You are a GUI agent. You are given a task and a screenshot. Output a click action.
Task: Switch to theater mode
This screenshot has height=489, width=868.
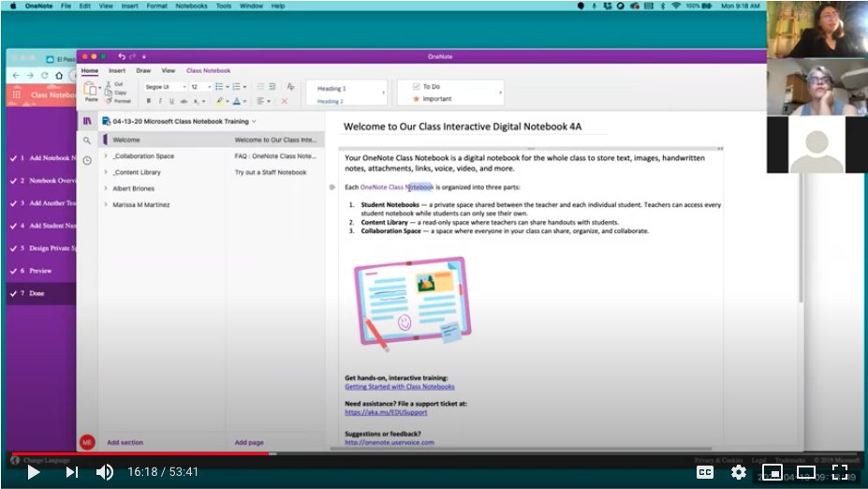pyautogui.click(x=806, y=472)
